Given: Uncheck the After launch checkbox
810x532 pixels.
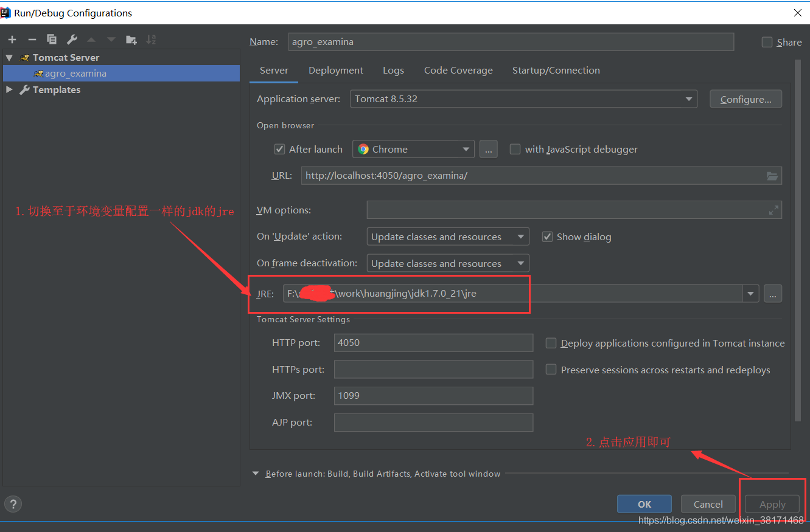Looking at the screenshot, I should [280, 149].
